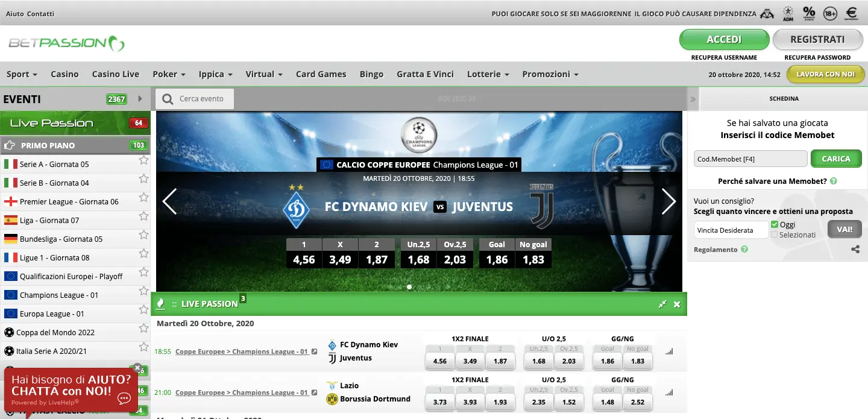
Task: Star Champions League - 01 sidebar entry
Action: [143, 291]
